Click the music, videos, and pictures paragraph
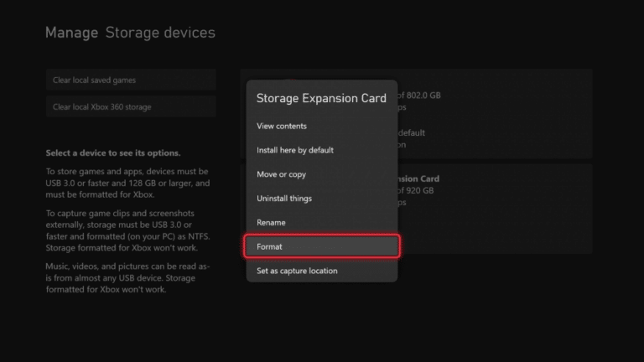 pos(127,278)
